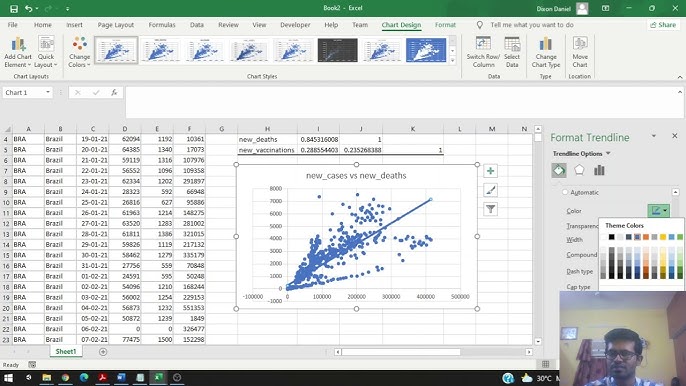Screen dimensions: 686x386
Task: Open Adobe Acrobat from taskbar
Action: (103, 377)
